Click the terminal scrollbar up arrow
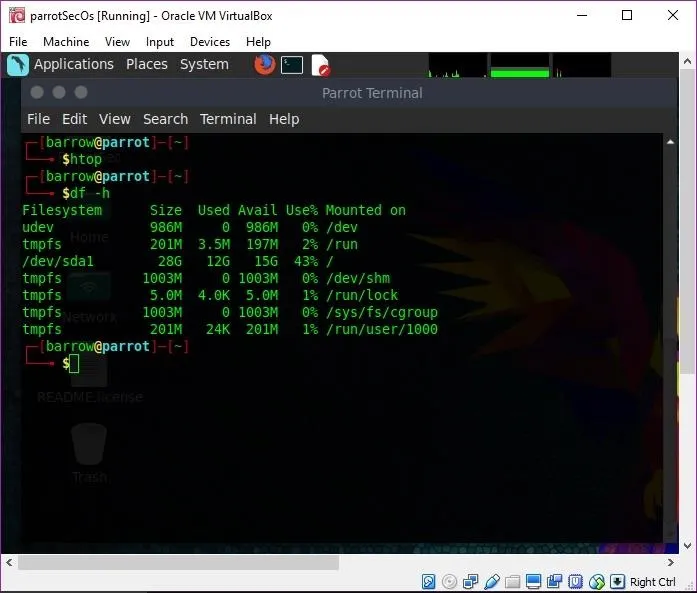697x593 pixels. (x=670, y=142)
